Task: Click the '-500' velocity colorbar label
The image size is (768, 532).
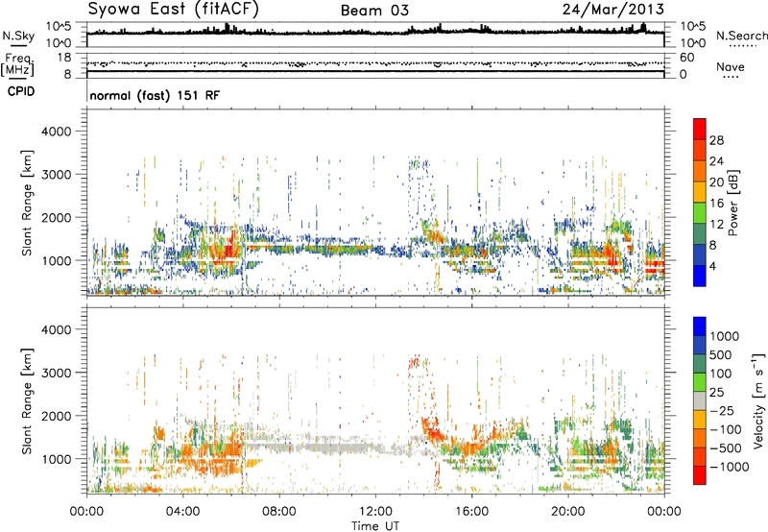Action: tap(726, 448)
